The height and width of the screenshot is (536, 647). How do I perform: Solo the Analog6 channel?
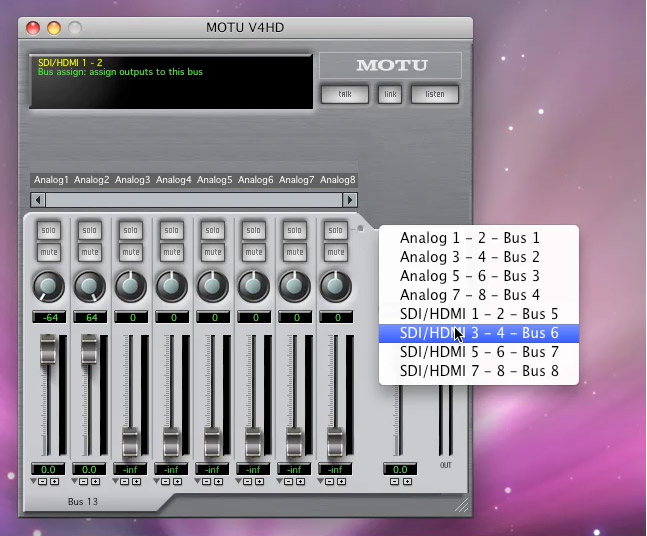[253, 230]
